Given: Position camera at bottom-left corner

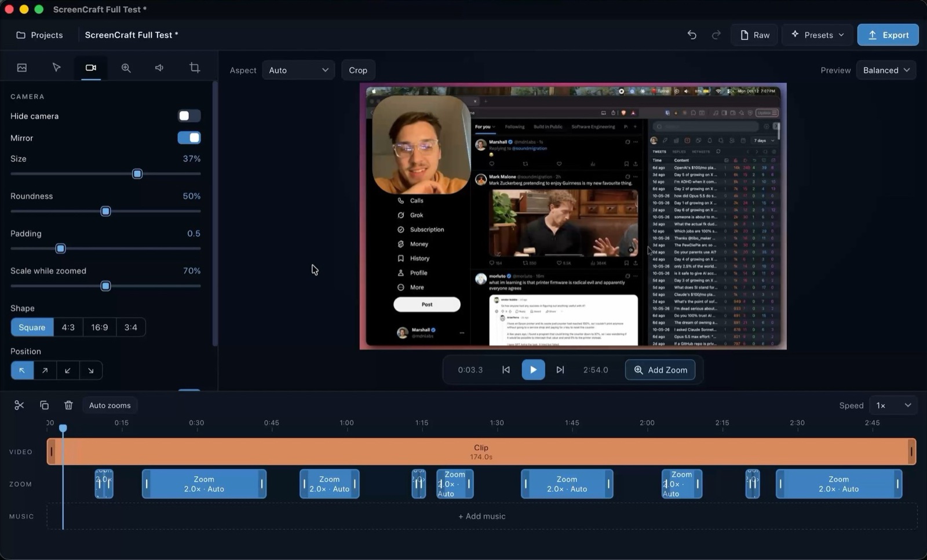Looking at the screenshot, I should (68, 371).
